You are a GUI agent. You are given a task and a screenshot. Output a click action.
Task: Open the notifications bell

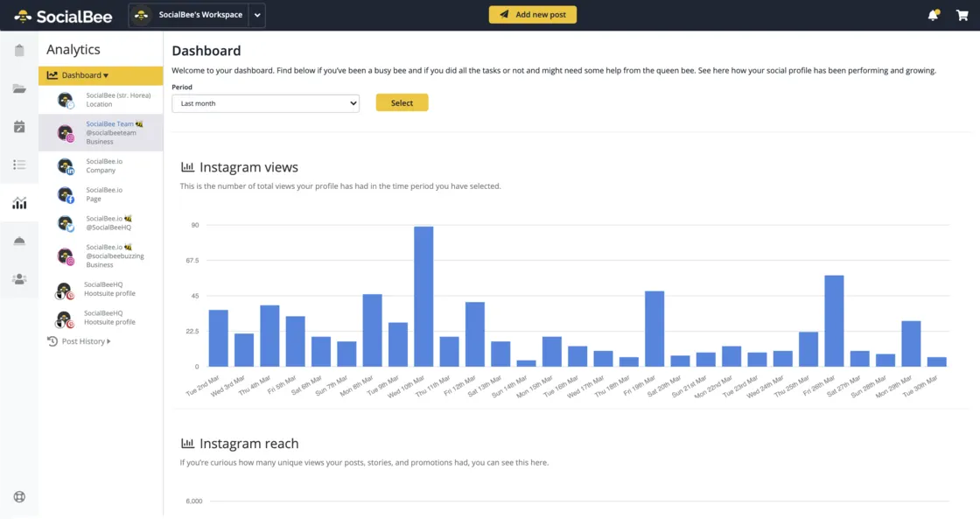933,15
